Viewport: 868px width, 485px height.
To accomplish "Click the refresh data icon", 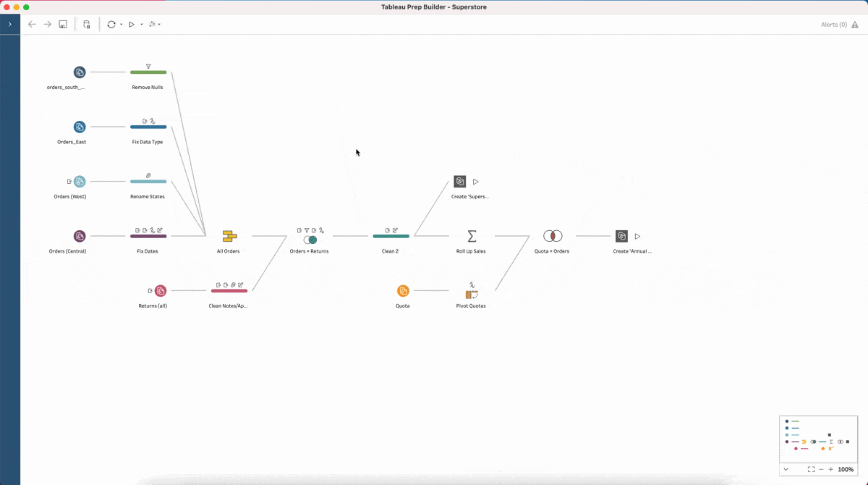I will coord(111,24).
